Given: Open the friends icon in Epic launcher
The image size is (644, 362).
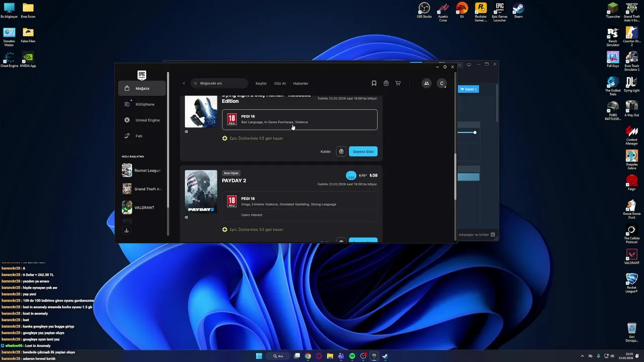Looking at the screenshot, I should coord(427,83).
